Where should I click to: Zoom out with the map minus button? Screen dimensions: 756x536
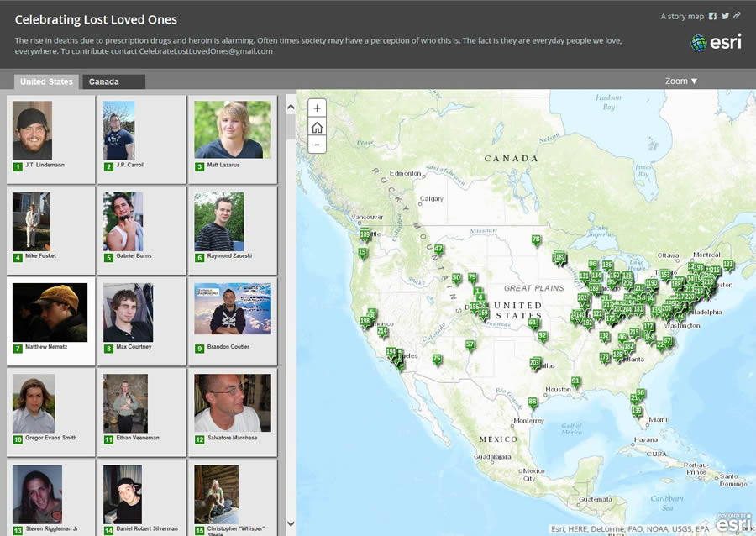pyautogui.click(x=317, y=145)
